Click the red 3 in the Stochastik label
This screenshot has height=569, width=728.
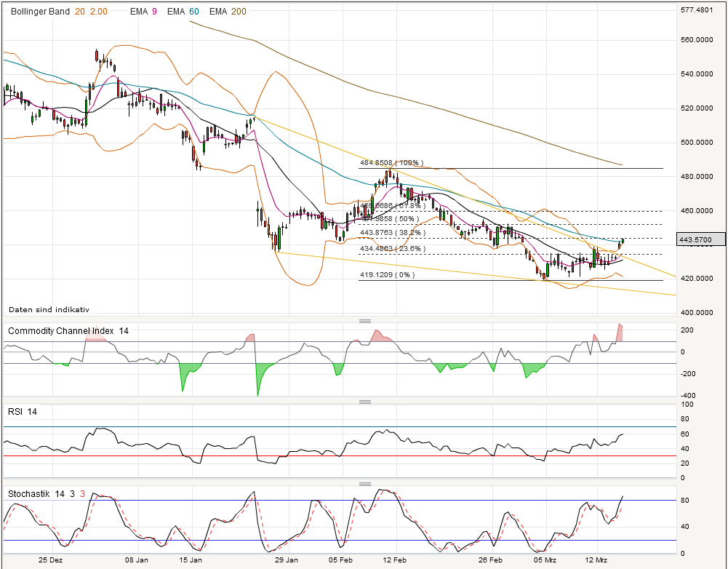pos(83,494)
